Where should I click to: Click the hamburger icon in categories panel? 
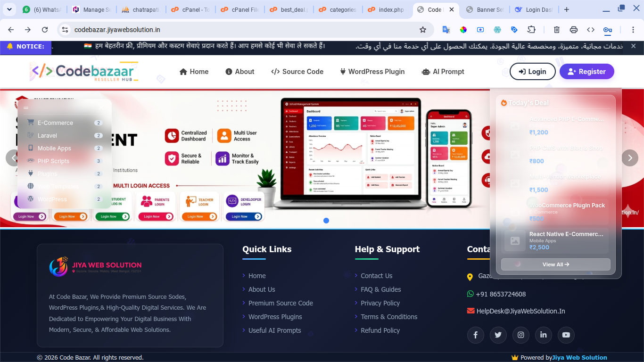[26, 108]
